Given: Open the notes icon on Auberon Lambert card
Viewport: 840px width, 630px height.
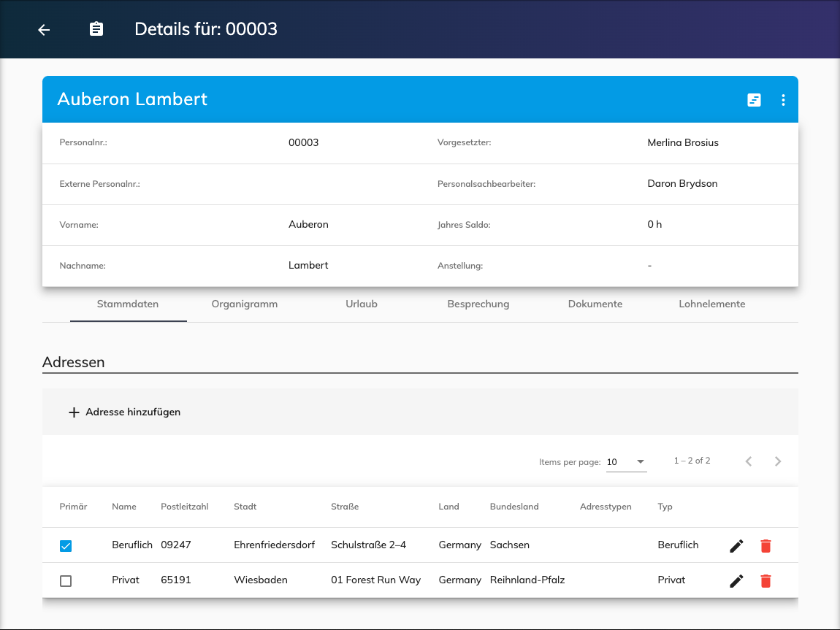Looking at the screenshot, I should coord(754,100).
